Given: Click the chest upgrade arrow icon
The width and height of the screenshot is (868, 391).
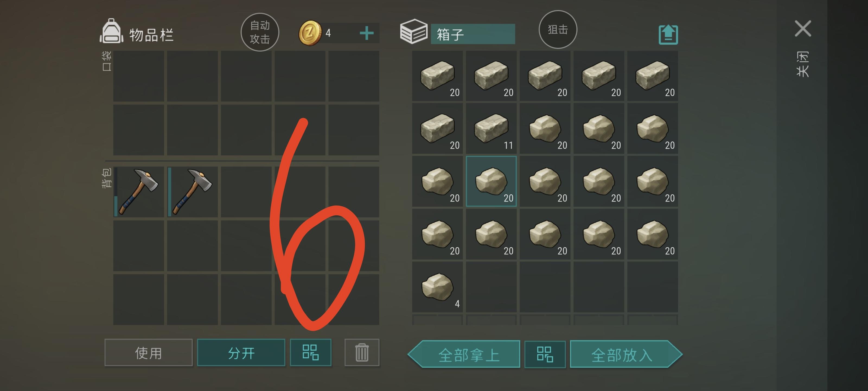Looking at the screenshot, I should pyautogui.click(x=668, y=34).
